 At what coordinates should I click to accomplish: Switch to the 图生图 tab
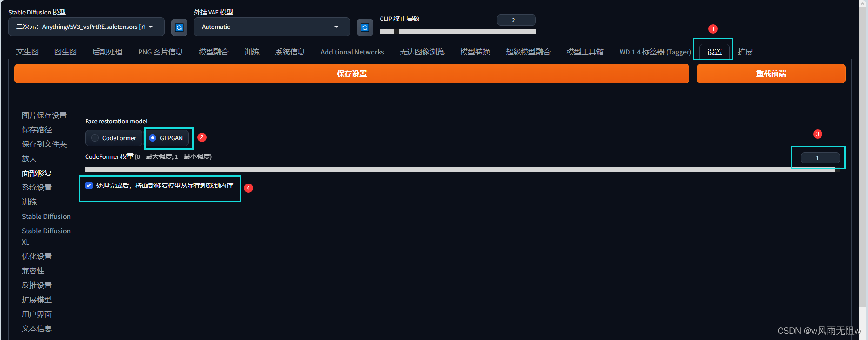tap(66, 52)
